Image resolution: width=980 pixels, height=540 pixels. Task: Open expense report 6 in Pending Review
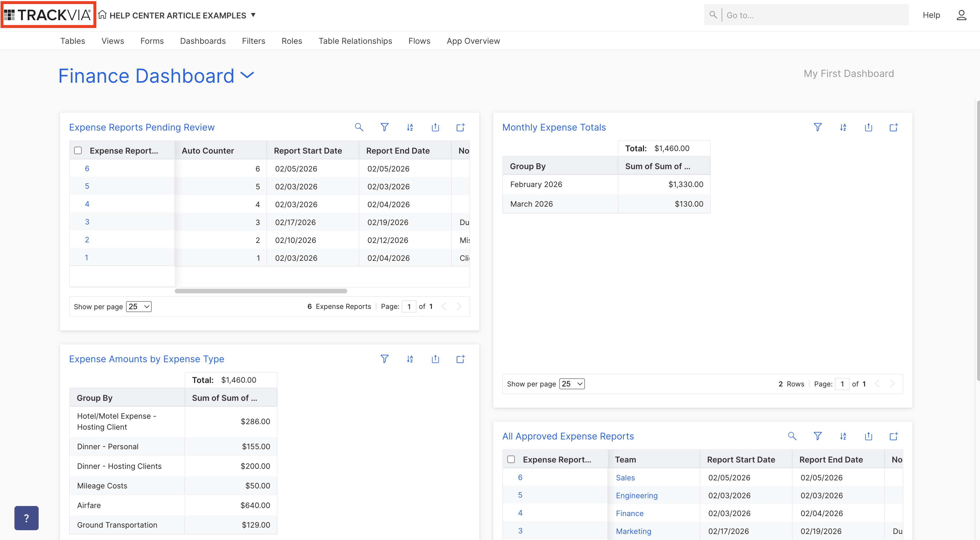(87, 168)
